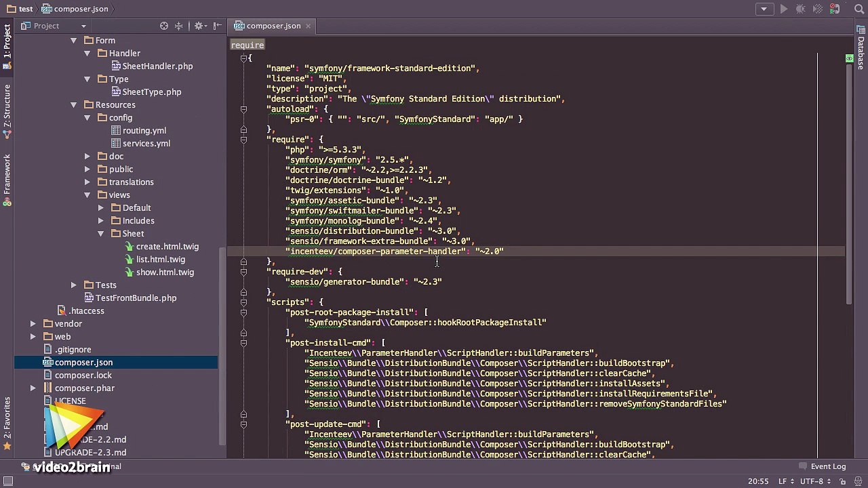This screenshot has width=868, height=488.
Task: Expand the Tests folder
Action: (x=74, y=285)
